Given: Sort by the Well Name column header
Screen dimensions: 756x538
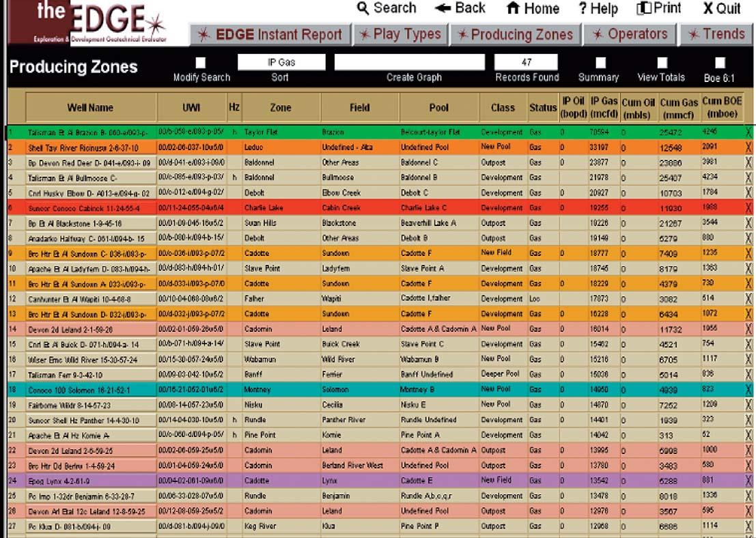Looking at the screenshot, I should (x=91, y=107).
